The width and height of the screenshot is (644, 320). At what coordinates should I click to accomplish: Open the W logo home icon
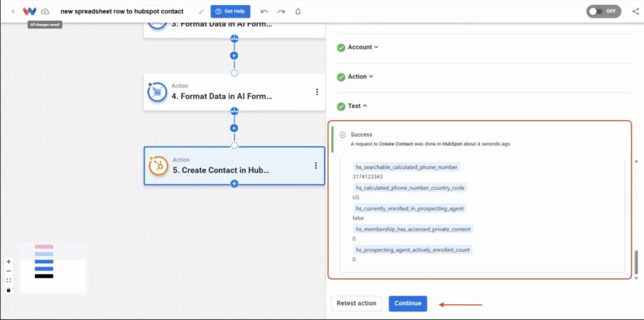(30, 11)
